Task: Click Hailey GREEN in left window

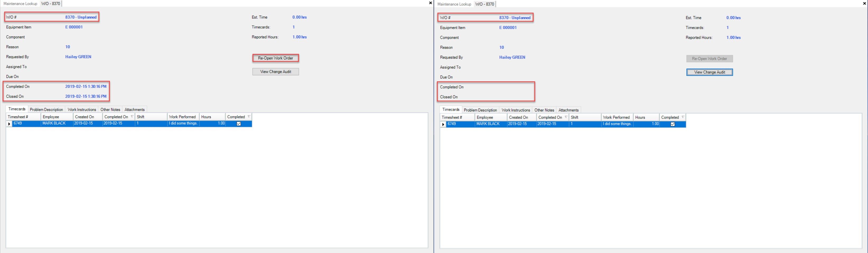Action: 78,57
